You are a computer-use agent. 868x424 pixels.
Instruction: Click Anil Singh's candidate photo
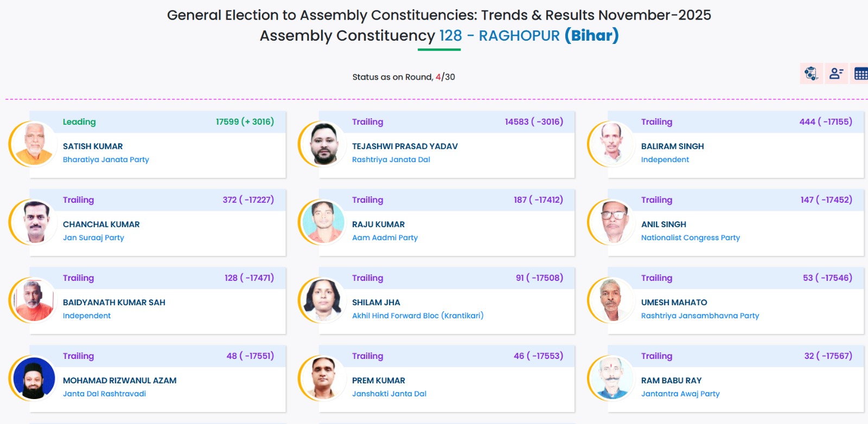[612, 222]
